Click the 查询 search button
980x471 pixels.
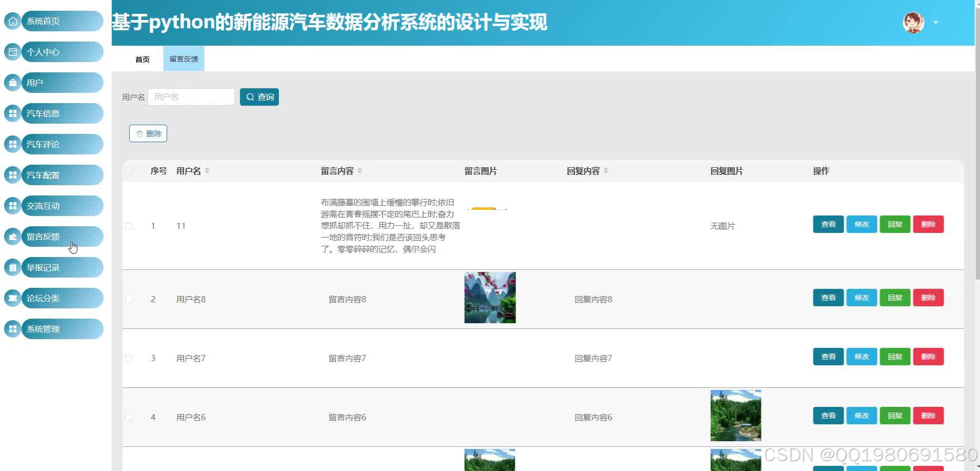click(259, 96)
